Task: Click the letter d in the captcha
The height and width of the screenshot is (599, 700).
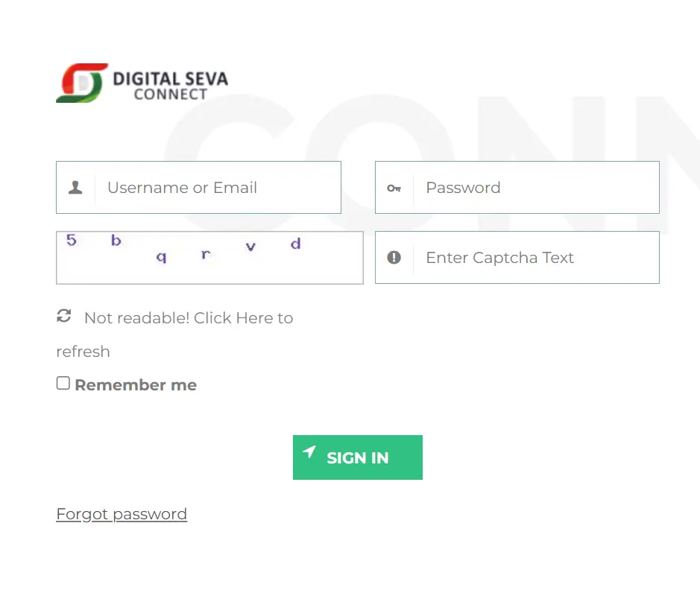Action: point(296,244)
